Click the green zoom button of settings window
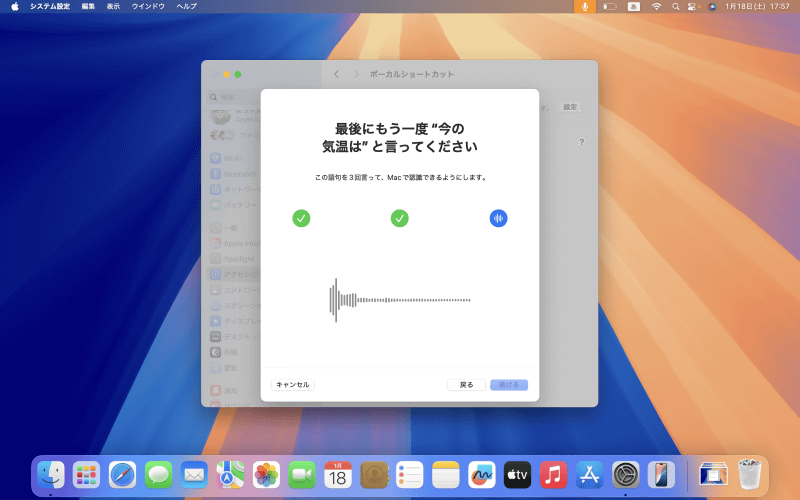 238,74
